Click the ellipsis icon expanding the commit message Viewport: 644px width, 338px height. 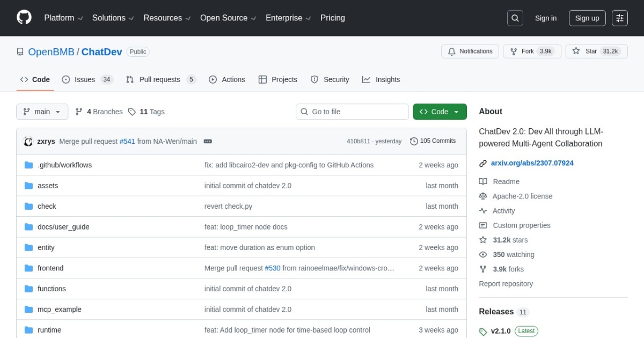[208, 141]
